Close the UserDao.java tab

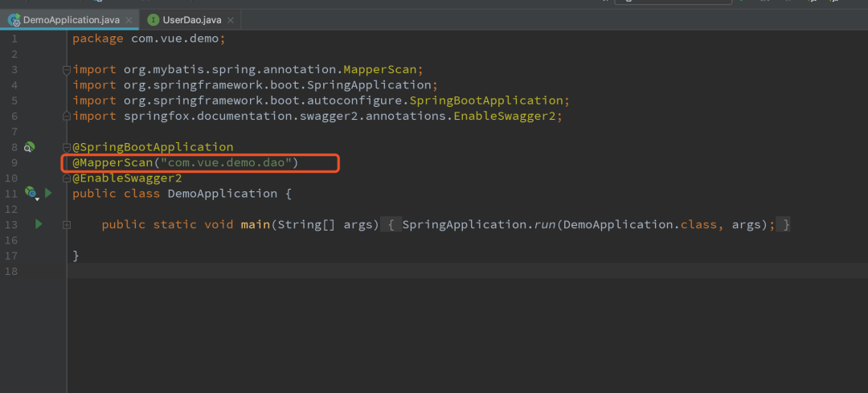[x=230, y=19]
